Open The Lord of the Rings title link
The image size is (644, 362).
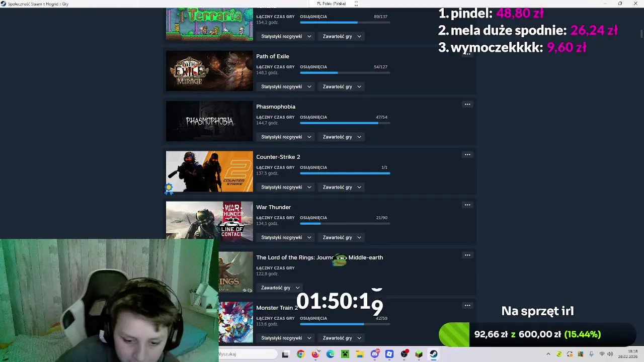point(319,257)
